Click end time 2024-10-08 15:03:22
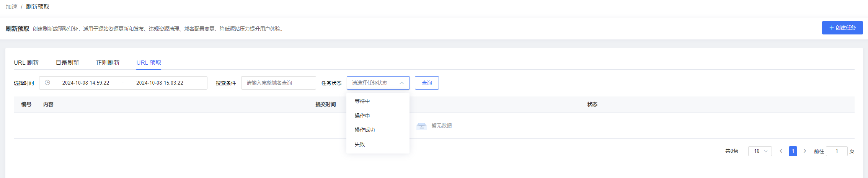 coord(160,83)
